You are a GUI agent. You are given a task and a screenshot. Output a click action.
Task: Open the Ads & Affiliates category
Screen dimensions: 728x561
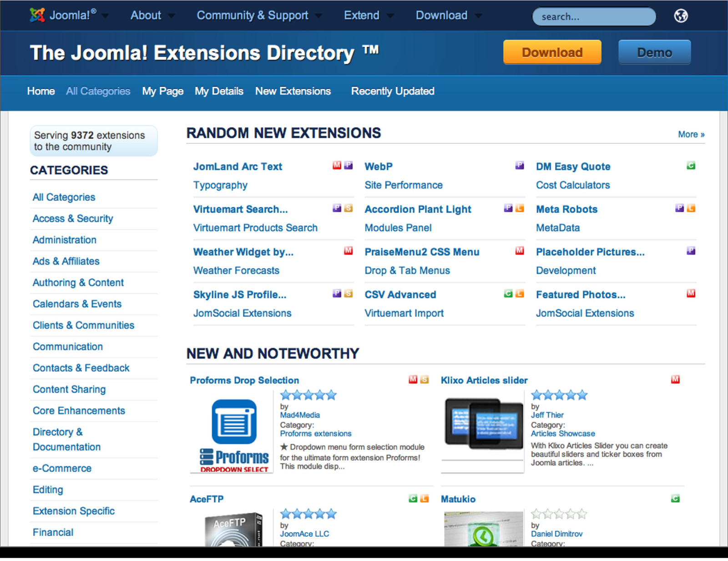coord(66,261)
